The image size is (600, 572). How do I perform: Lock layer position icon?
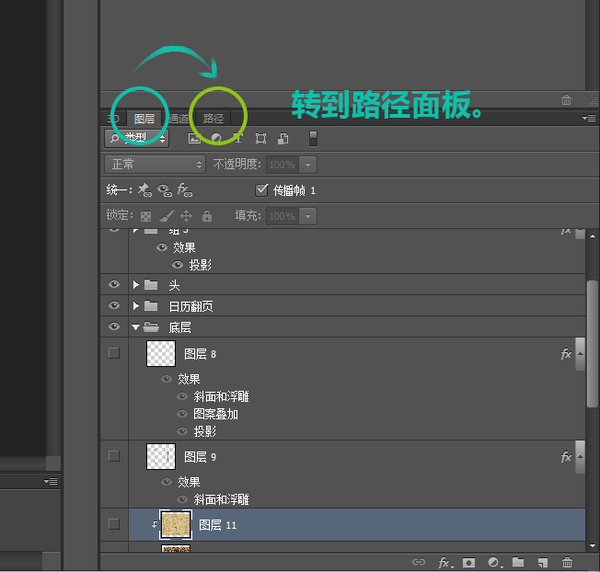[186, 216]
